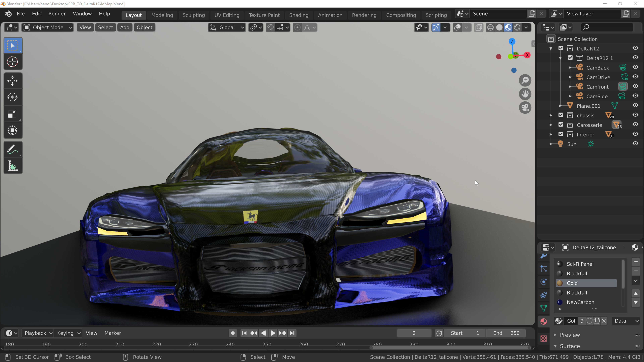The height and width of the screenshot is (362, 644).
Task: Expand the chassis collection
Action: pyautogui.click(x=551, y=115)
